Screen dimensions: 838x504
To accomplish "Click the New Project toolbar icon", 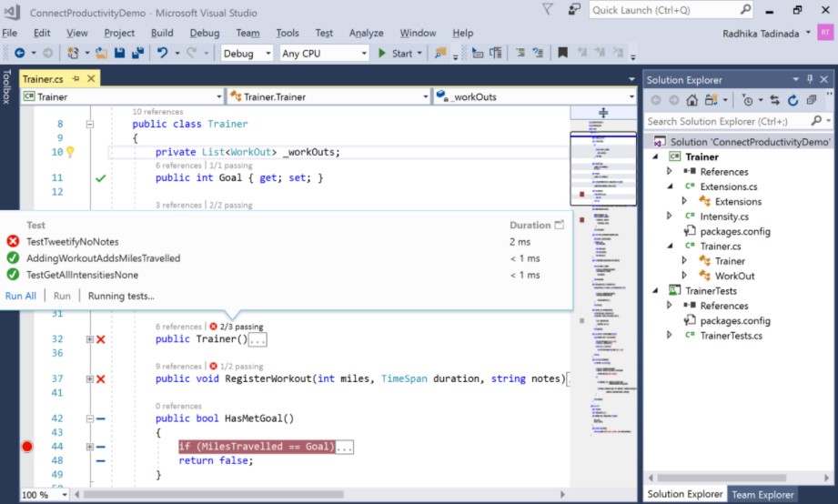I will pyautogui.click(x=73, y=53).
